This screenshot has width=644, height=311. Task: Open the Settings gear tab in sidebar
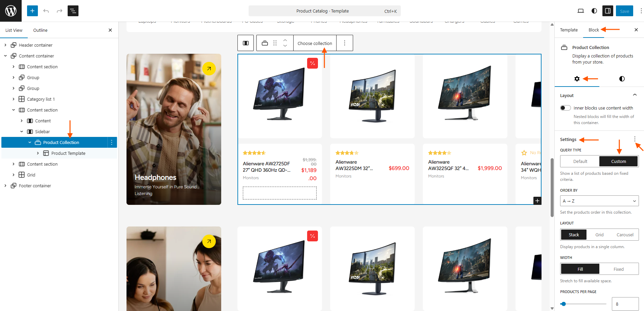(577, 79)
